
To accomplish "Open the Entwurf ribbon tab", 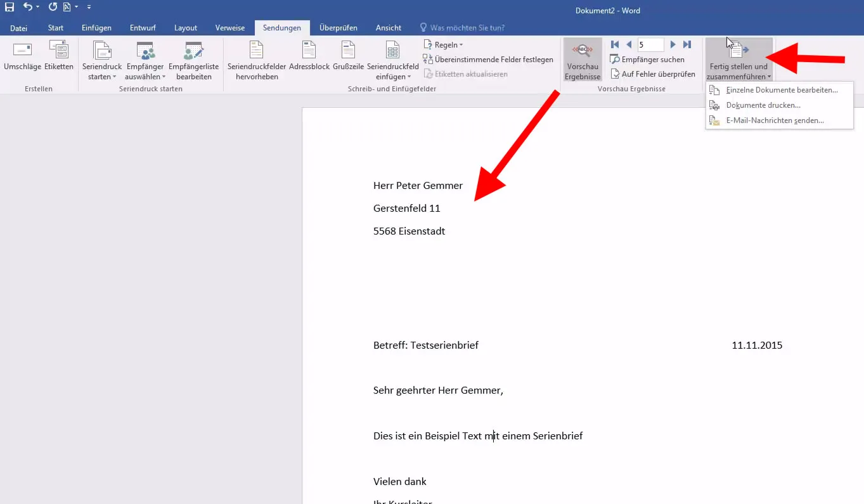I will point(143,28).
